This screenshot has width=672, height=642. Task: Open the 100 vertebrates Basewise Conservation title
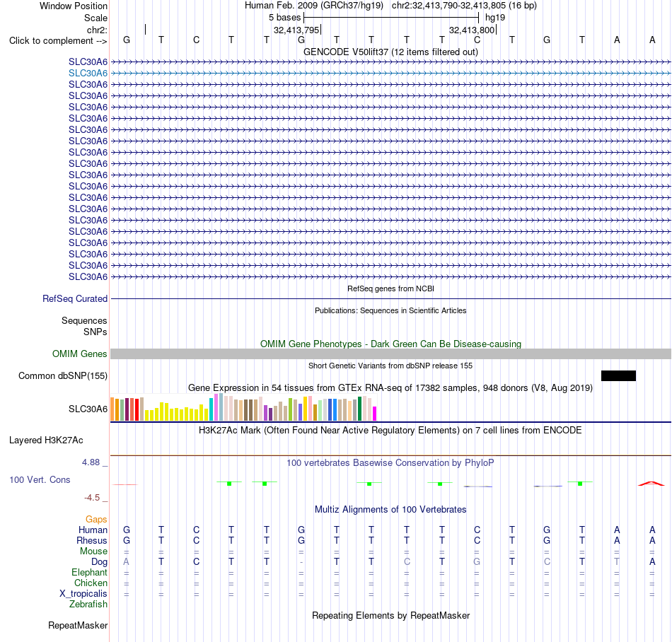390,462
